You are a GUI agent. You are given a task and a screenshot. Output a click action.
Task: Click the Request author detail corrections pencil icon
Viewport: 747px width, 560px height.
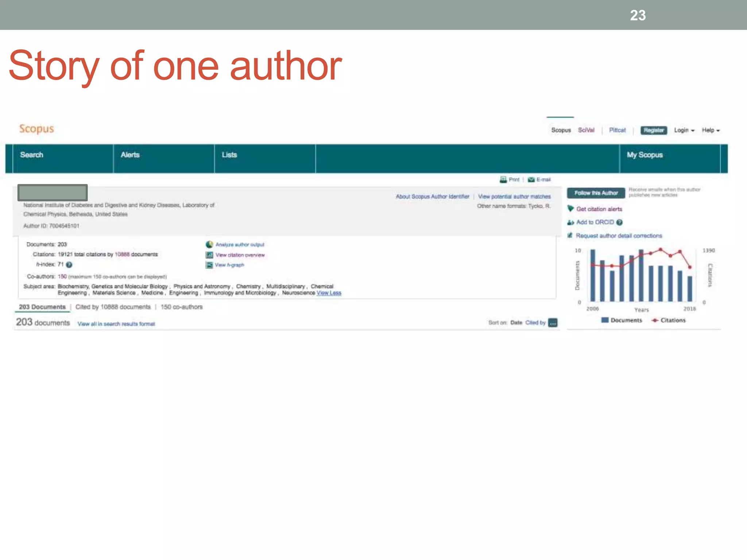click(x=570, y=235)
